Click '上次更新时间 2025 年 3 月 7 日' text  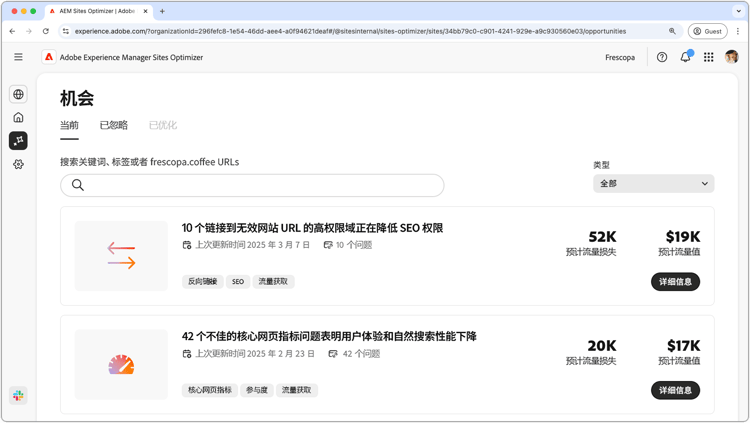coord(253,245)
